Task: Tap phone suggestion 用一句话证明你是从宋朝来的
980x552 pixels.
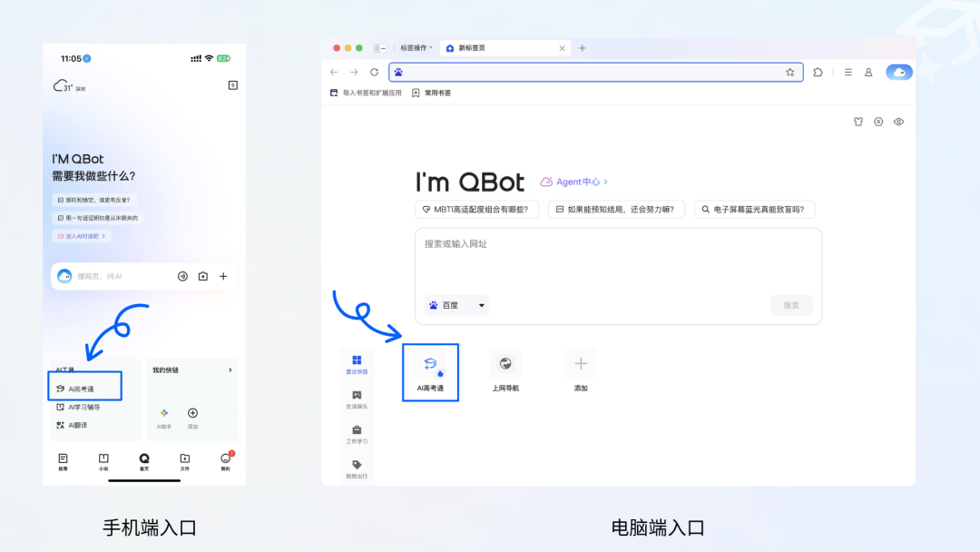Action: 98,218
